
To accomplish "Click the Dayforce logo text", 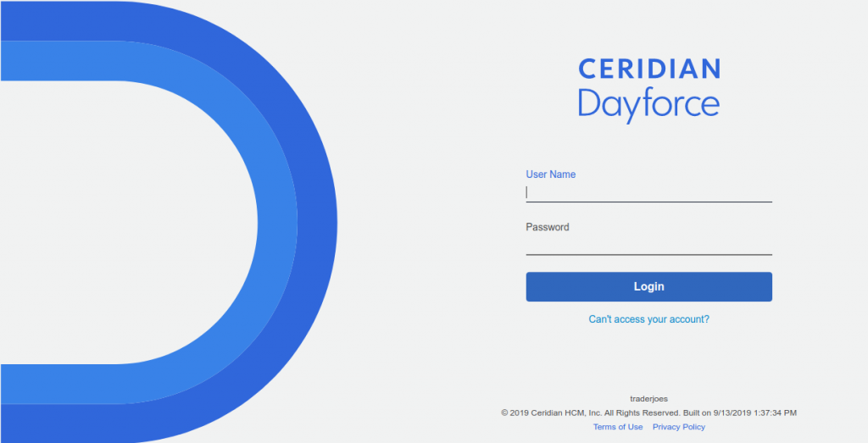I will [648, 104].
